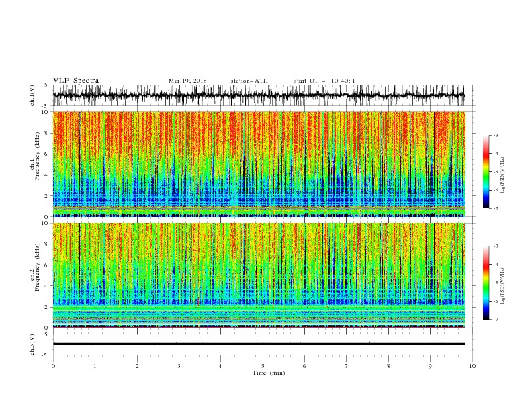Click the "station=ATH" header label
The image size is (532, 411).
point(249,81)
